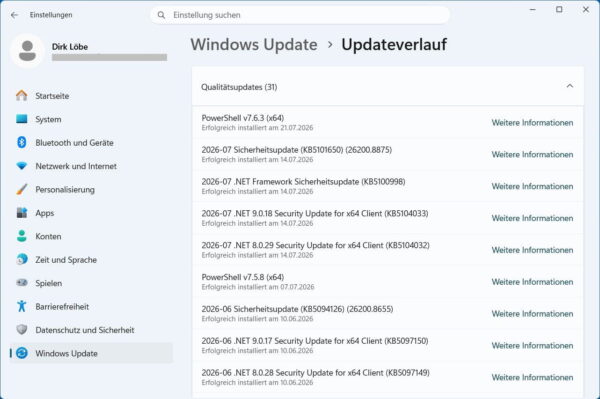Collapse the Qualitätsupdates section chevron
This screenshot has width=600, height=399.
[x=569, y=86]
